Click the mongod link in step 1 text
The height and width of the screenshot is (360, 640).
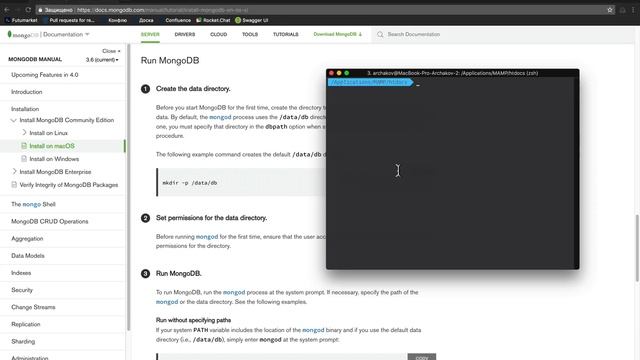tap(220, 117)
